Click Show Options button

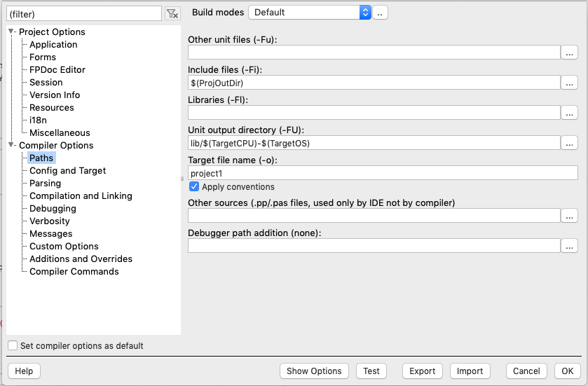(x=314, y=371)
